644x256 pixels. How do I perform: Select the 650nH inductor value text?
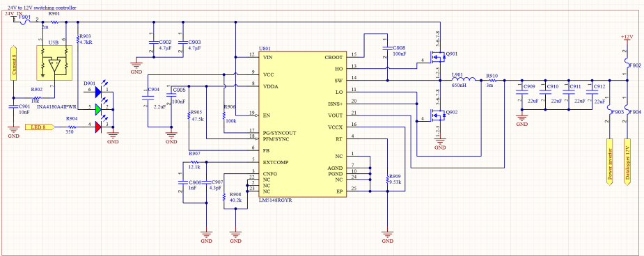click(x=460, y=86)
